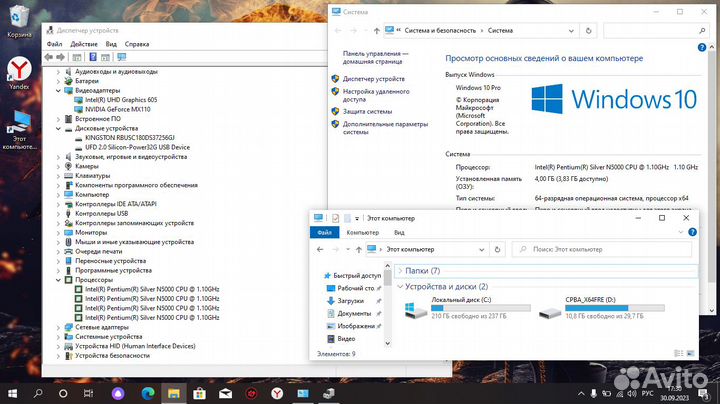Open the Компьютер ribbon tab

pyautogui.click(x=362, y=232)
